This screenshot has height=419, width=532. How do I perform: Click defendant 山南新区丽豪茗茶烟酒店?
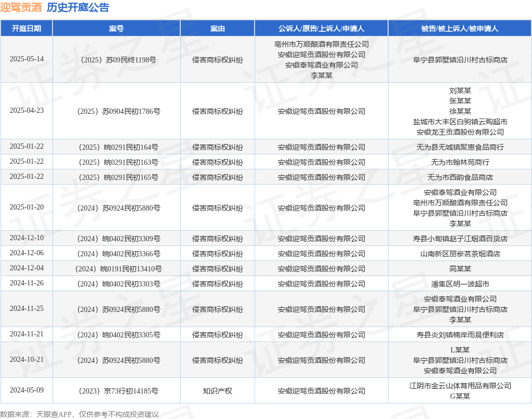460,254
